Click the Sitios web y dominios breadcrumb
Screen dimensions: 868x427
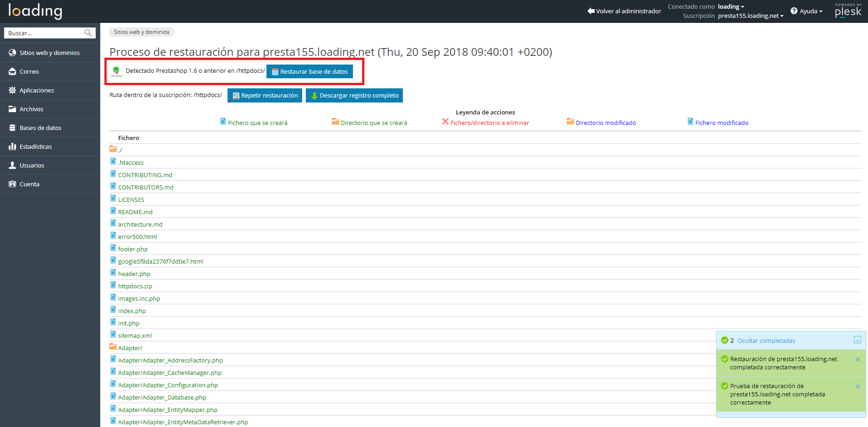click(x=141, y=32)
